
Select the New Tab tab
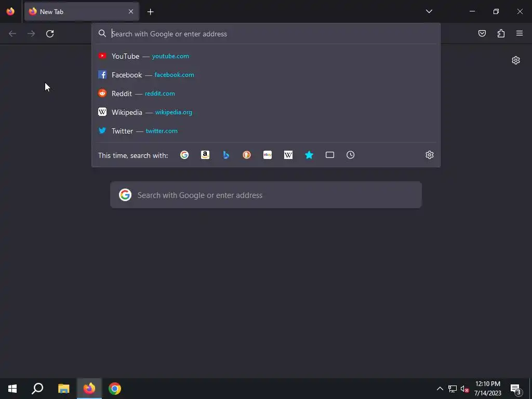click(x=82, y=11)
